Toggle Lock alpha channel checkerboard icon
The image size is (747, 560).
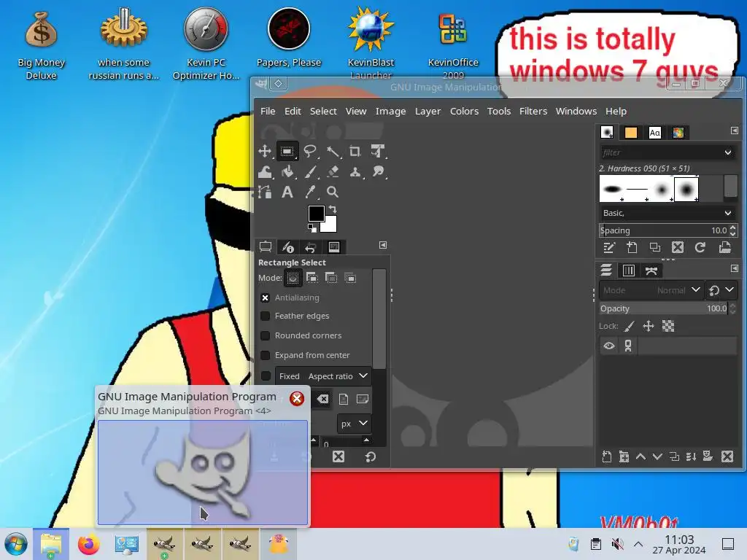coord(668,326)
